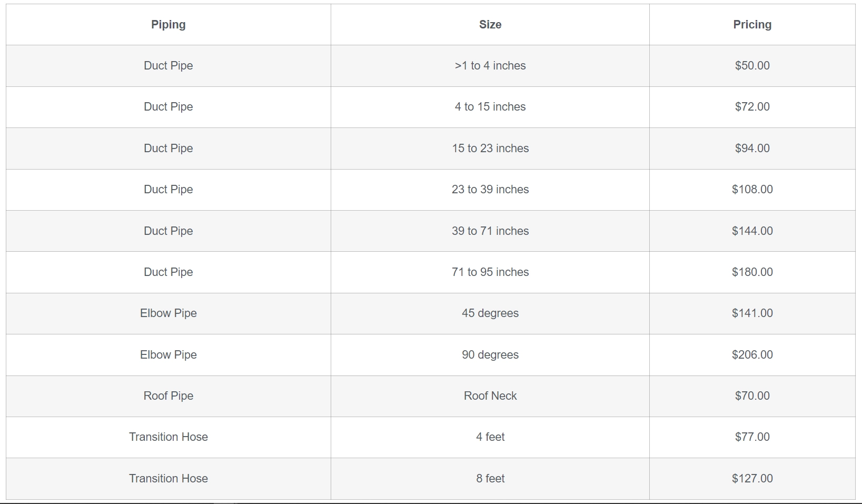Click the Pricing column header

tap(752, 25)
